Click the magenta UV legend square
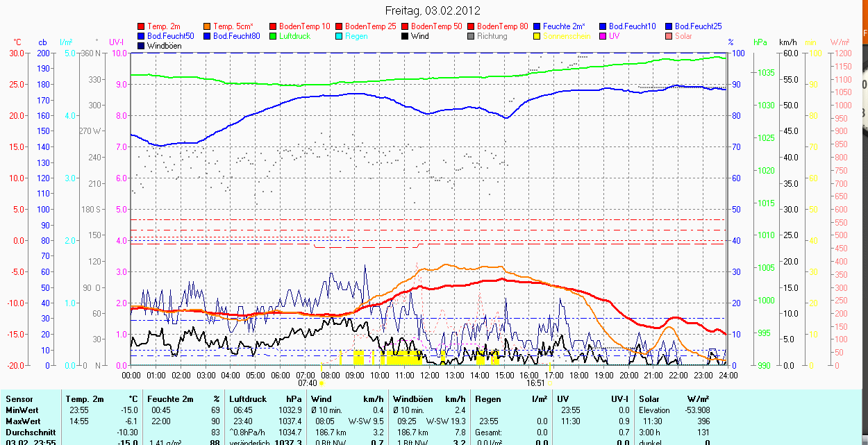This screenshot has height=445, width=868. tap(603, 36)
